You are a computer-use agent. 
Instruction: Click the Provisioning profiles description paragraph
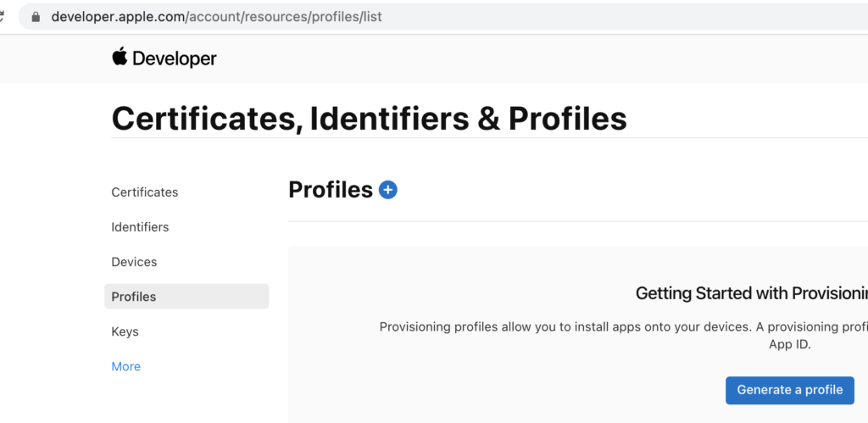pyautogui.click(x=624, y=336)
